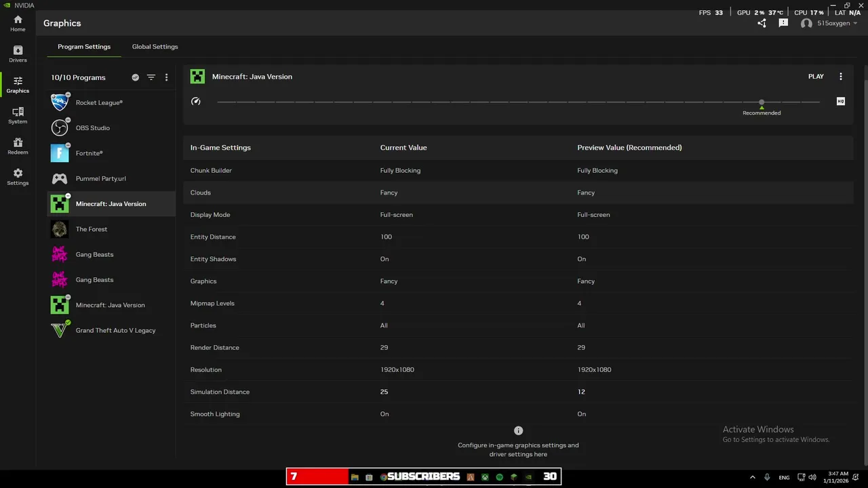Click the optimization status checkmark icon
This screenshot has height=488, width=868.
pyautogui.click(x=136, y=77)
